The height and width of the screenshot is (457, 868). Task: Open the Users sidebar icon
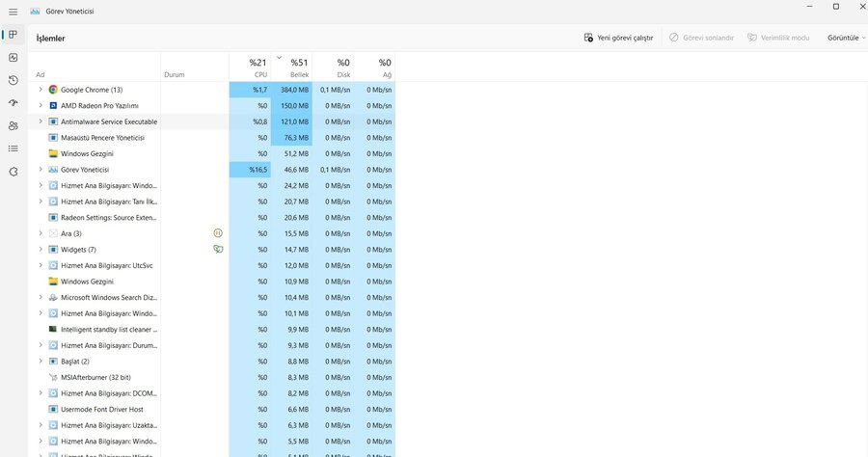point(14,126)
